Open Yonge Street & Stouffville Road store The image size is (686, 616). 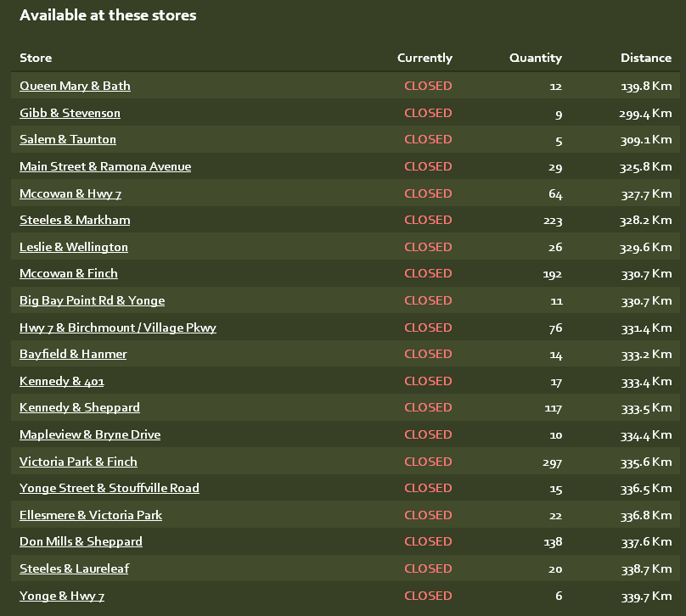point(110,488)
